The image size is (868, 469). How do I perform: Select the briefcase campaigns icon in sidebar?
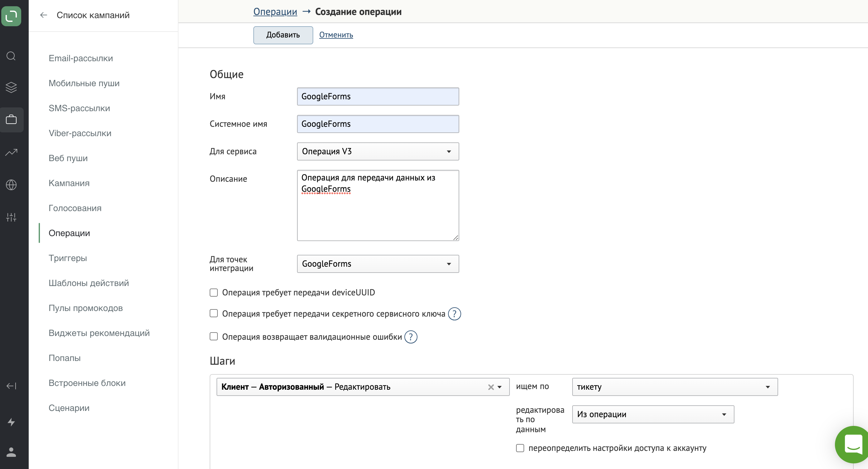(x=11, y=119)
